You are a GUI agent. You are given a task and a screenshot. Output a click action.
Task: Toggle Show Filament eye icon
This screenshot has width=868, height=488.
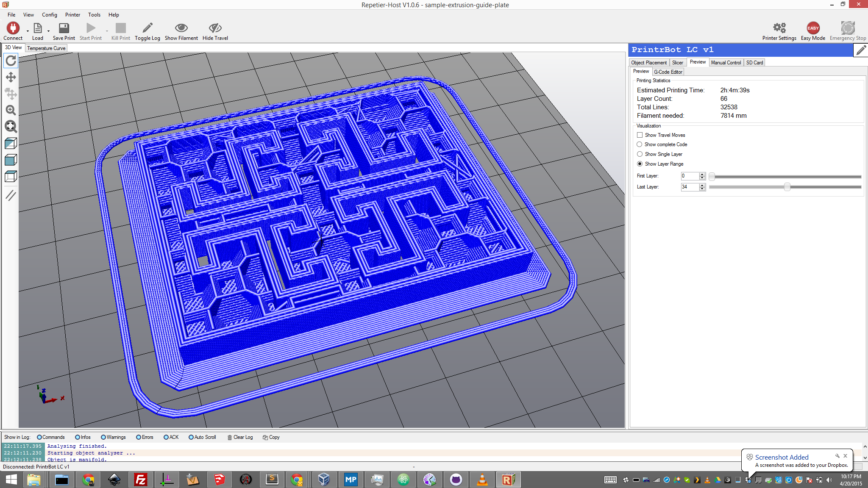(181, 28)
